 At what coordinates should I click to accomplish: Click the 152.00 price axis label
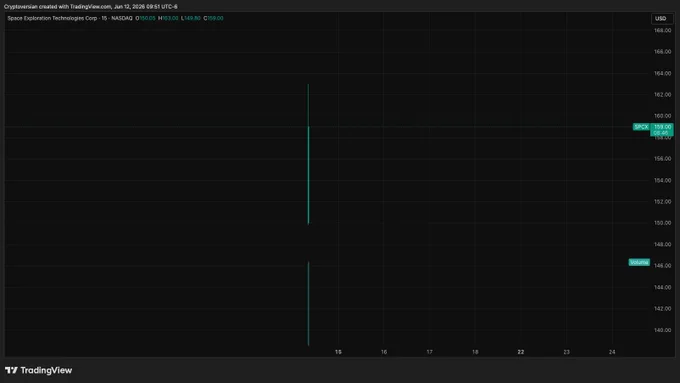tap(662, 202)
